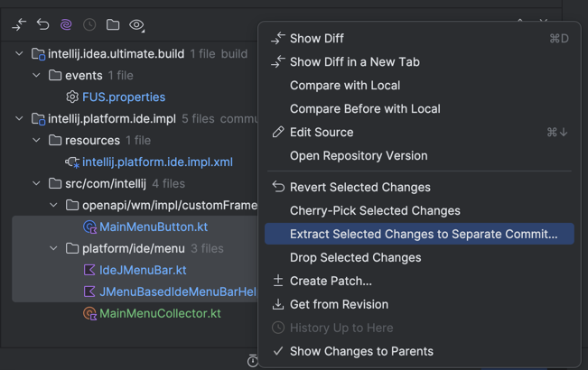Image resolution: width=588 pixels, height=370 pixels.
Task: Choose Cherry-Pick Selected Changes menu item
Action: (x=375, y=210)
